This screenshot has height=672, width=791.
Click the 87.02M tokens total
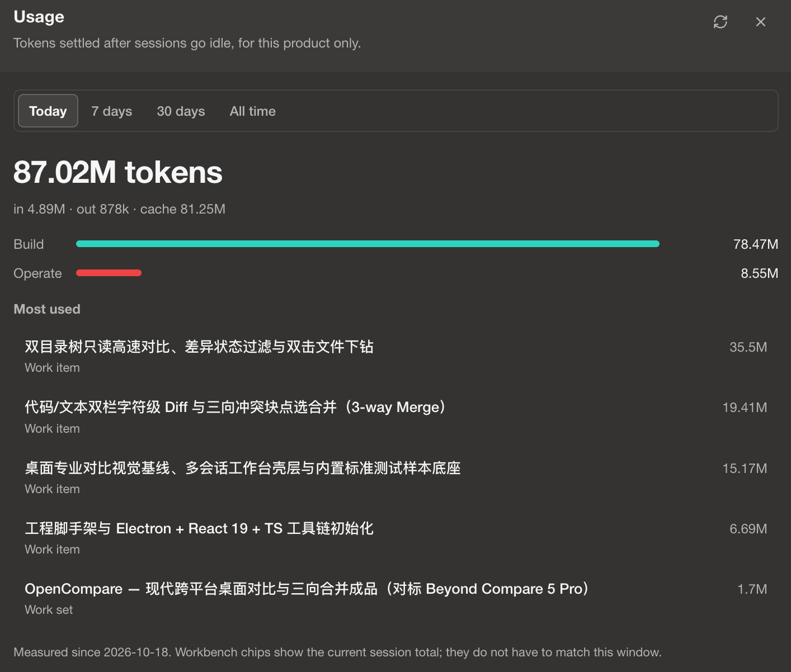coord(118,172)
